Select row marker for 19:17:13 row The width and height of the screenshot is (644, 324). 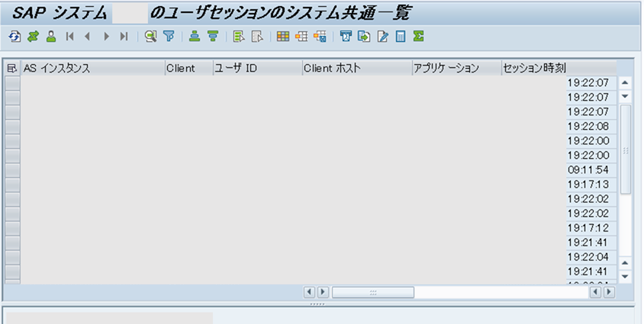[12, 184]
